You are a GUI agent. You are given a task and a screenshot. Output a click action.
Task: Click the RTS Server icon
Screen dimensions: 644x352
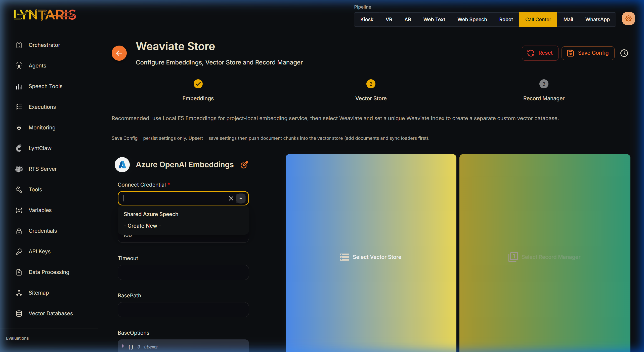tap(19, 169)
